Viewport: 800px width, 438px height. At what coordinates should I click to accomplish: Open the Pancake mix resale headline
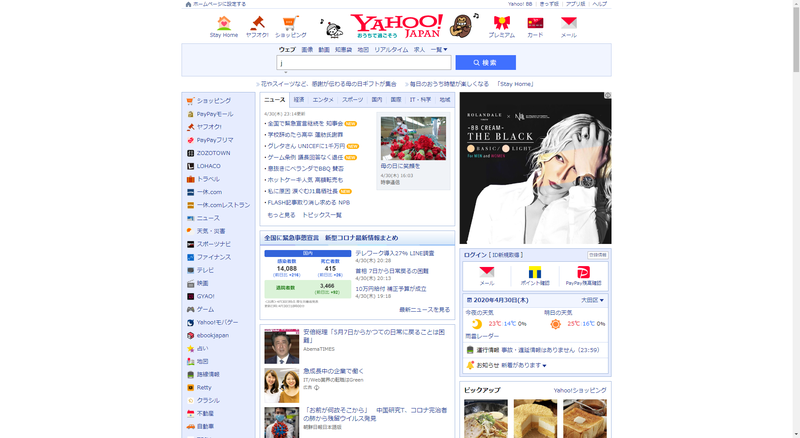[x=305, y=180]
